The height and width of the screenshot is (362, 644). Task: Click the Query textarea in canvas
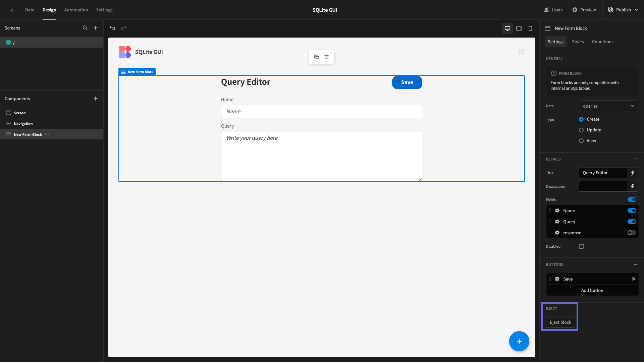322,156
